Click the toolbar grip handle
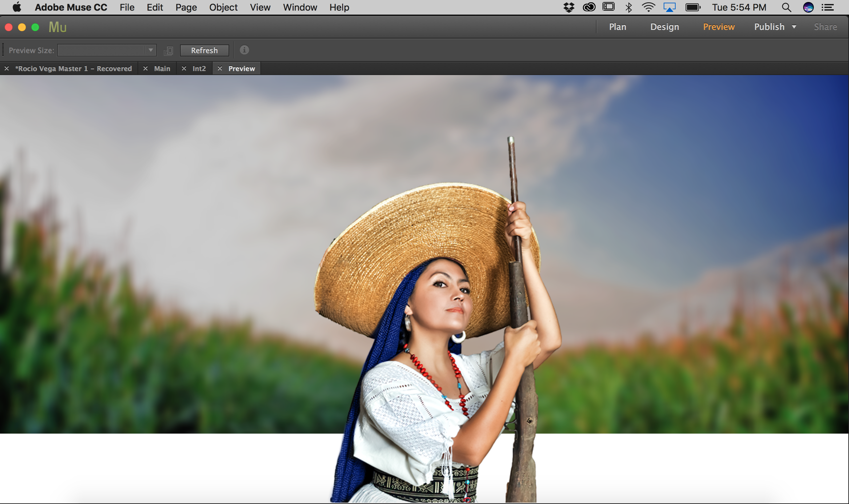849x504 pixels. point(3,50)
